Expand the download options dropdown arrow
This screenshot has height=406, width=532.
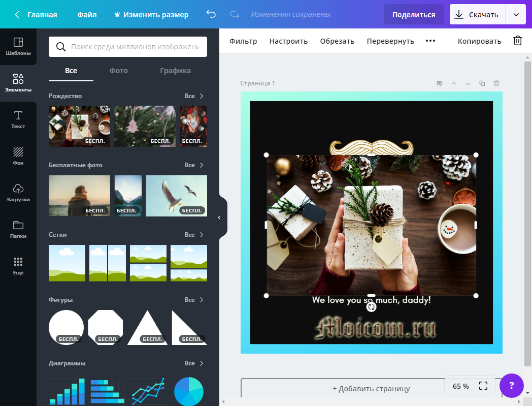516,15
